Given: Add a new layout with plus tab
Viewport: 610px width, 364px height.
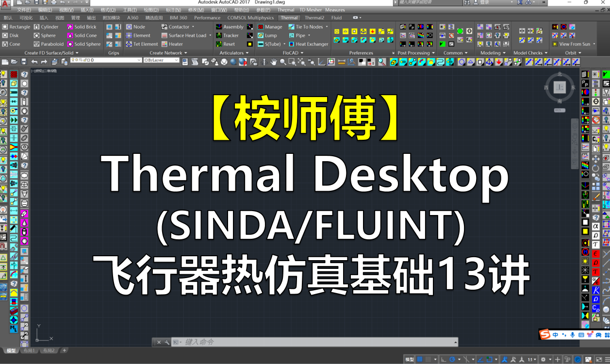Looking at the screenshot, I should (x=64, y=350).
